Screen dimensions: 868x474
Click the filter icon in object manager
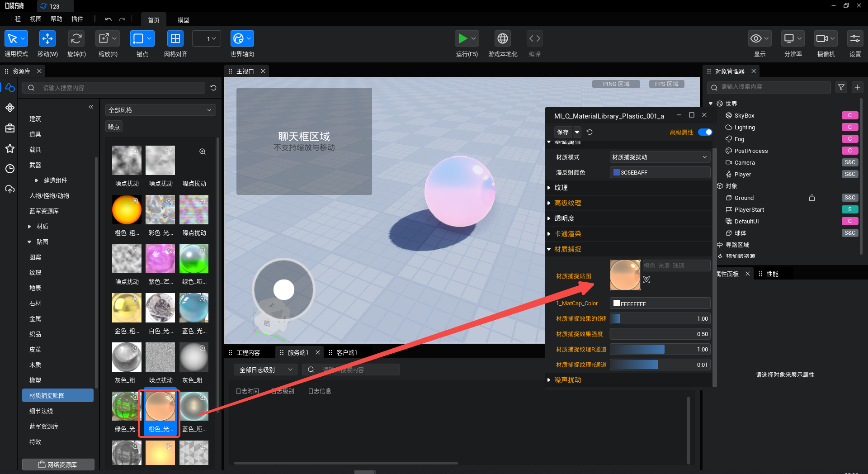tap(841, 87)
